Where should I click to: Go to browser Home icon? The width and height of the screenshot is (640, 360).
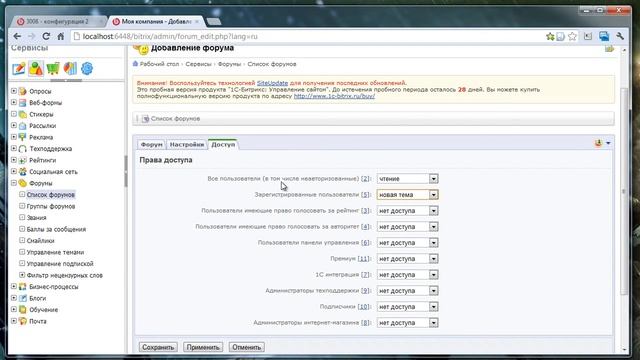tap(61, 36)
